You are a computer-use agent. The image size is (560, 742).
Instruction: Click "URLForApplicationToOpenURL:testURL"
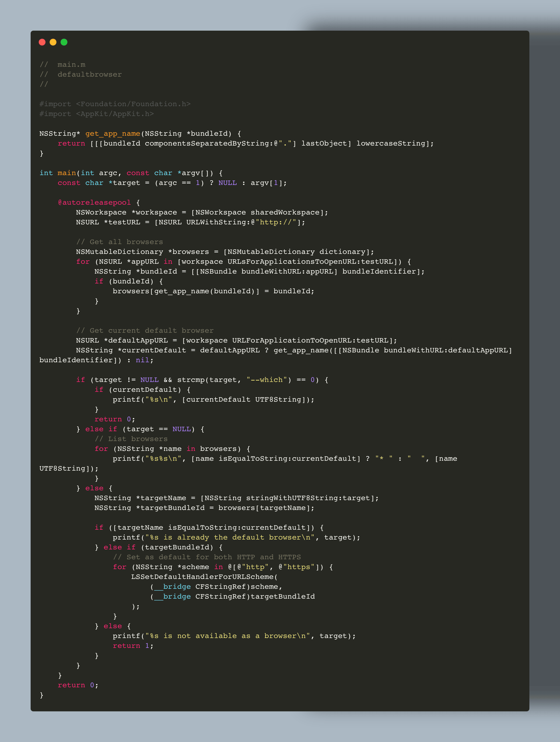click(310, 340)
